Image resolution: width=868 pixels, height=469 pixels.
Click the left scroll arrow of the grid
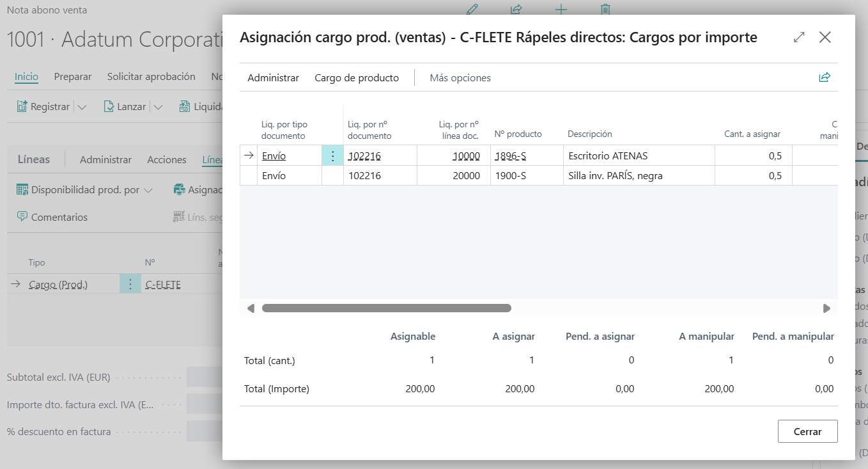[251, 308]
